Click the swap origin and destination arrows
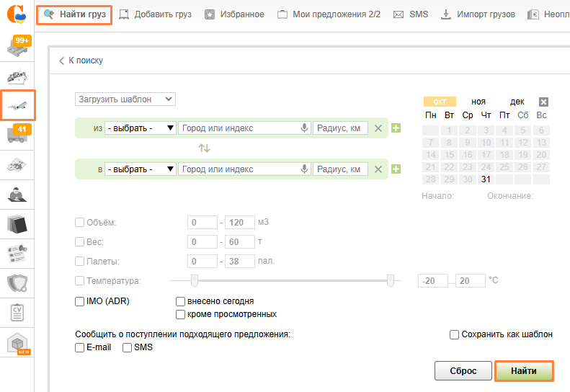Image resolution: width=570 pixels, height=392 pixels. [205, 148]
